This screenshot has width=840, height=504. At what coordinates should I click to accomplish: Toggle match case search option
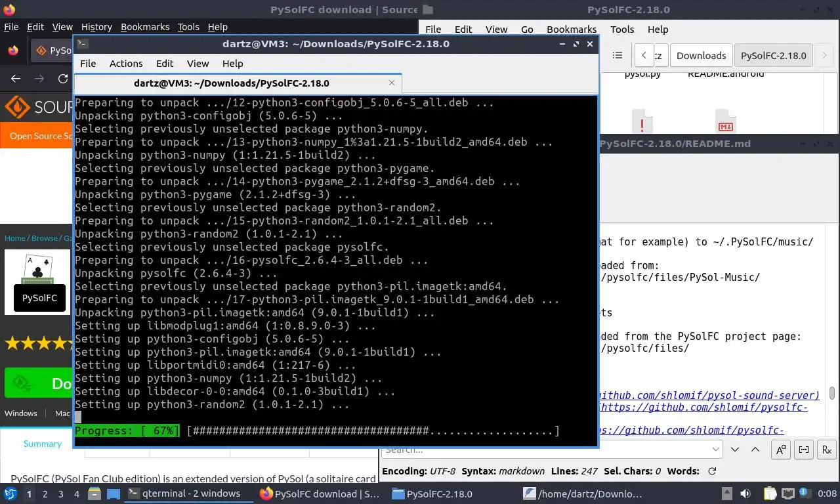781,450
